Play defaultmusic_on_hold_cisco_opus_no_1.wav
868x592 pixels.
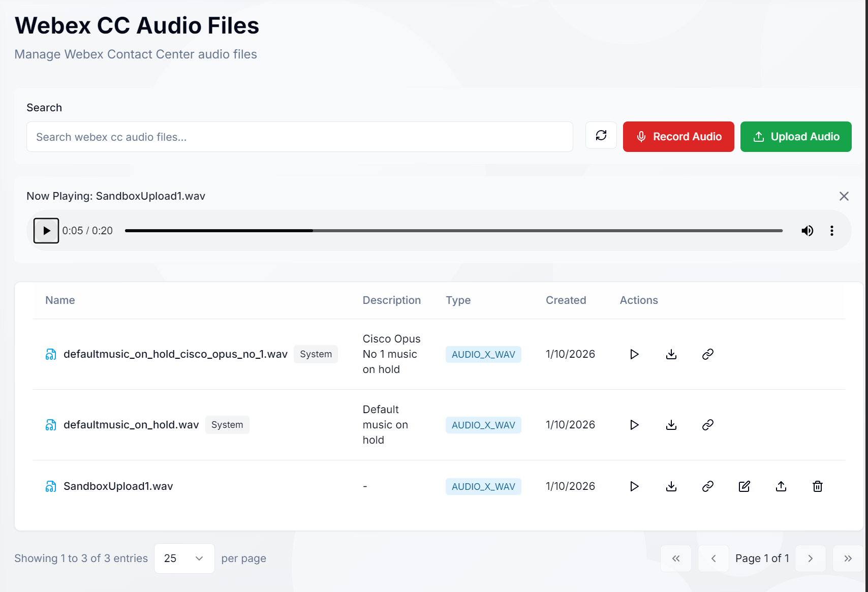634,354
